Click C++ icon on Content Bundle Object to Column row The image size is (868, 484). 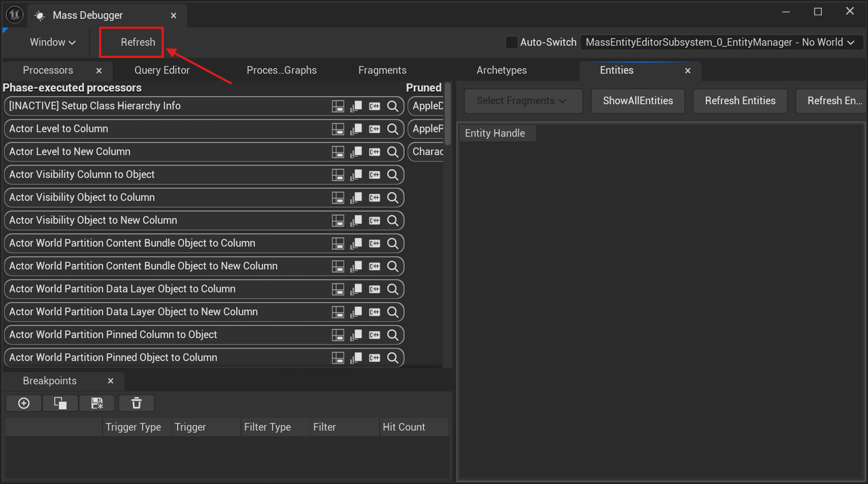coord(374,243)
